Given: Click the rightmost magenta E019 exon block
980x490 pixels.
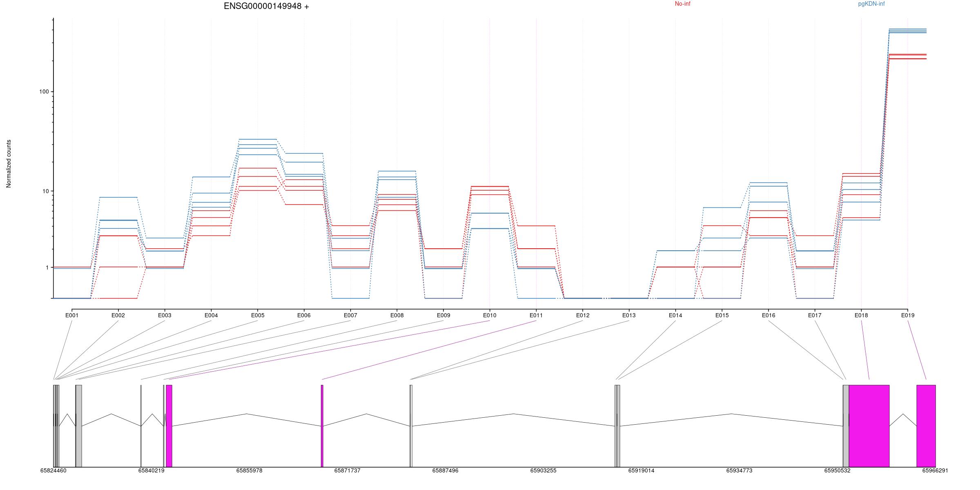Looking at the screenshot, I should point(926,425).
